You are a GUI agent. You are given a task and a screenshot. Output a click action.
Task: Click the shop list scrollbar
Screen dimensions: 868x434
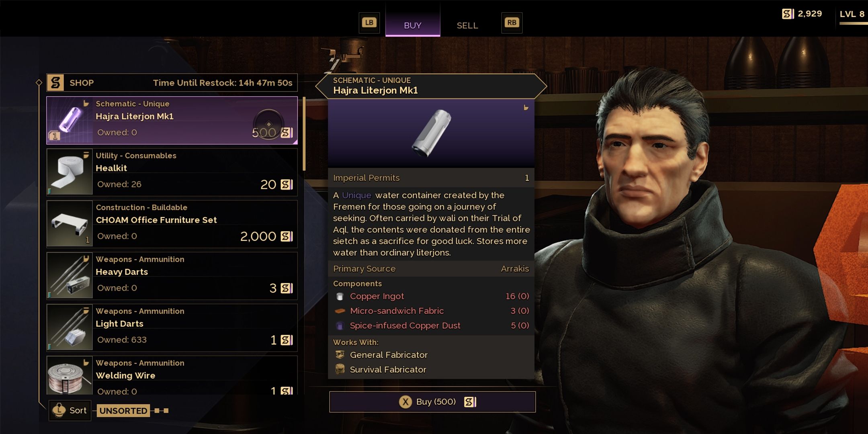pos(304,134)
